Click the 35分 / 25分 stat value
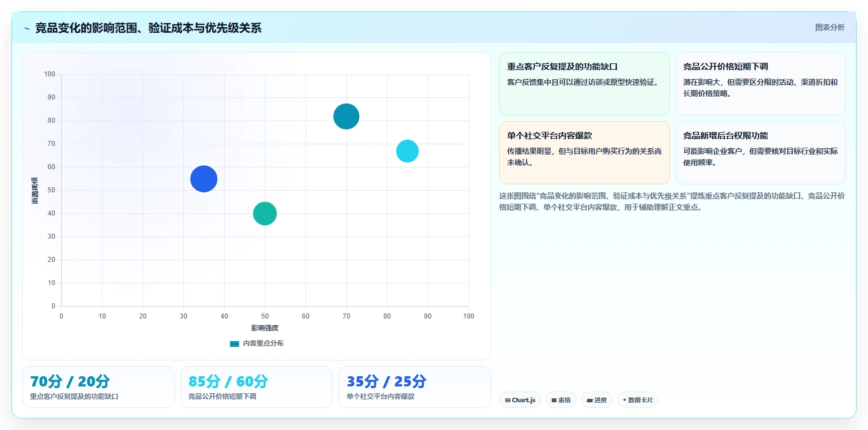 tap(386, 381)
